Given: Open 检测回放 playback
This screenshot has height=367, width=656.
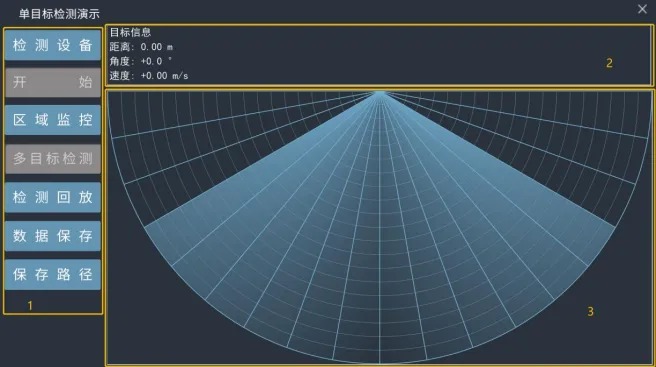Looking at the screenshot, I should [x=53, y=197].
